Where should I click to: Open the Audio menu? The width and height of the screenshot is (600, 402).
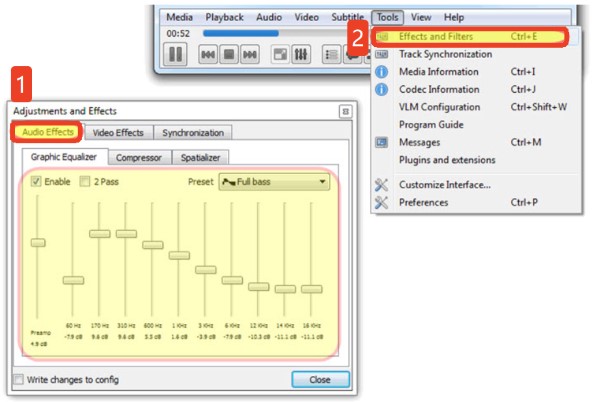[269, 17]
